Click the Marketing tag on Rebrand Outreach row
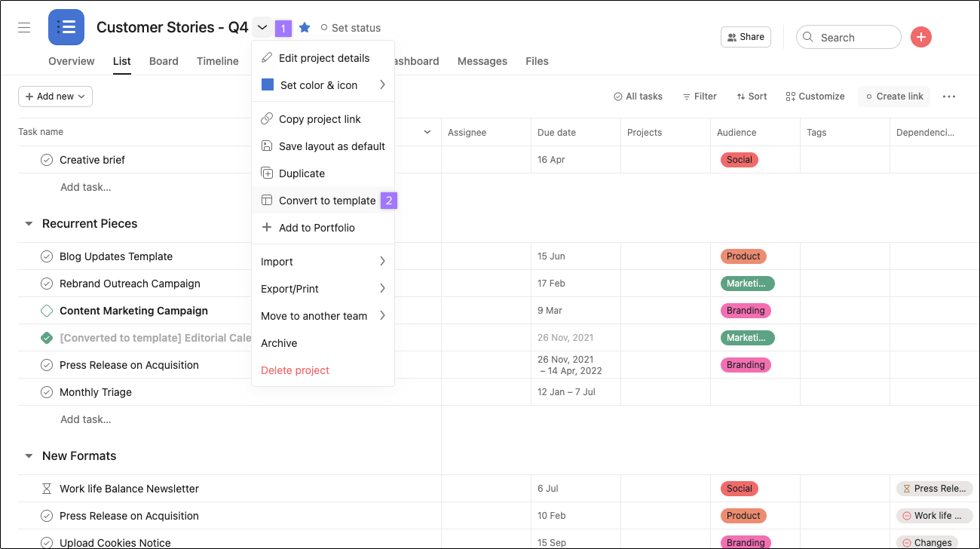Viewport: 980px width, 549px height. pyautogui.click(x=748, y=284)
